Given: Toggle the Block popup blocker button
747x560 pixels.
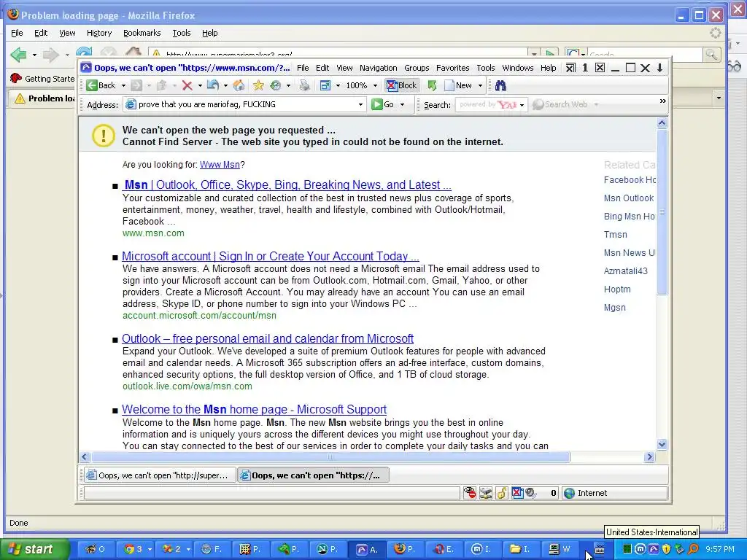Looking at the screenshot, I should (x=402, y=85).
